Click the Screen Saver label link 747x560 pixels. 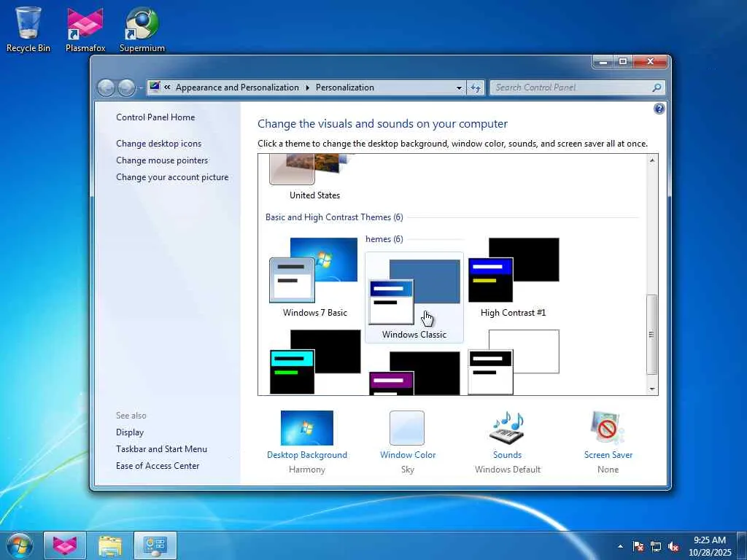[x=608, y=455]
